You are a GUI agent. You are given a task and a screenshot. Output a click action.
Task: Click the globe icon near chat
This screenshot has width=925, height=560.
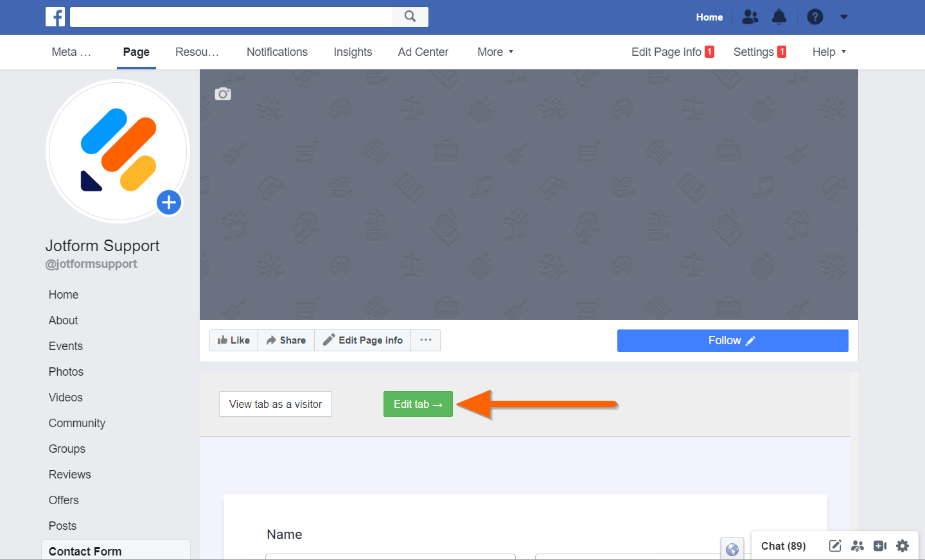[732, 549]
